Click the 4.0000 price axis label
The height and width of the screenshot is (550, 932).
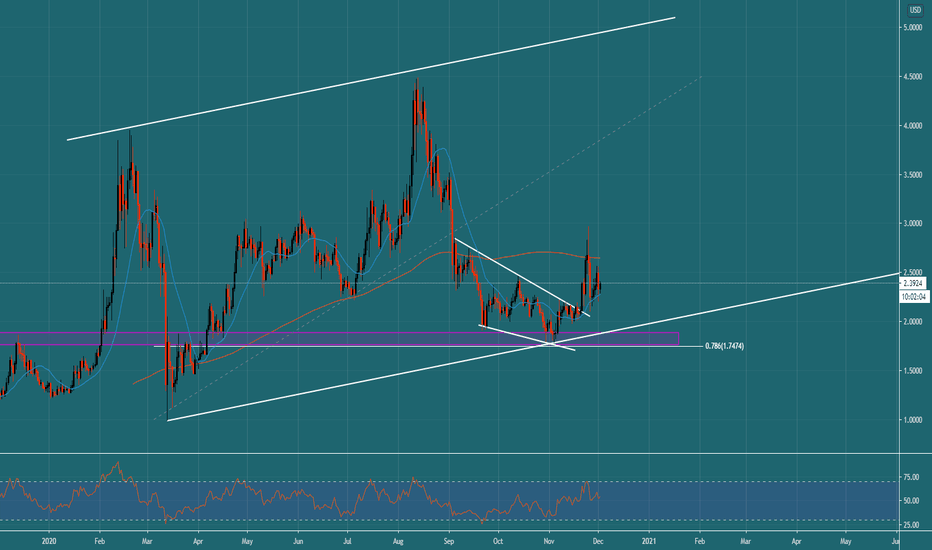coord(913,126)
